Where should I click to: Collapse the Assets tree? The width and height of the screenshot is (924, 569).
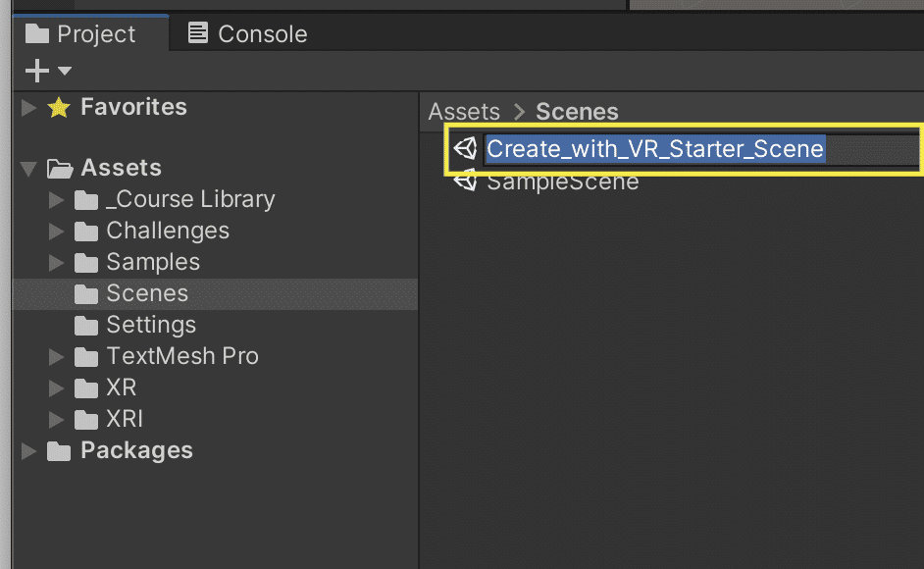coord(28,169)
